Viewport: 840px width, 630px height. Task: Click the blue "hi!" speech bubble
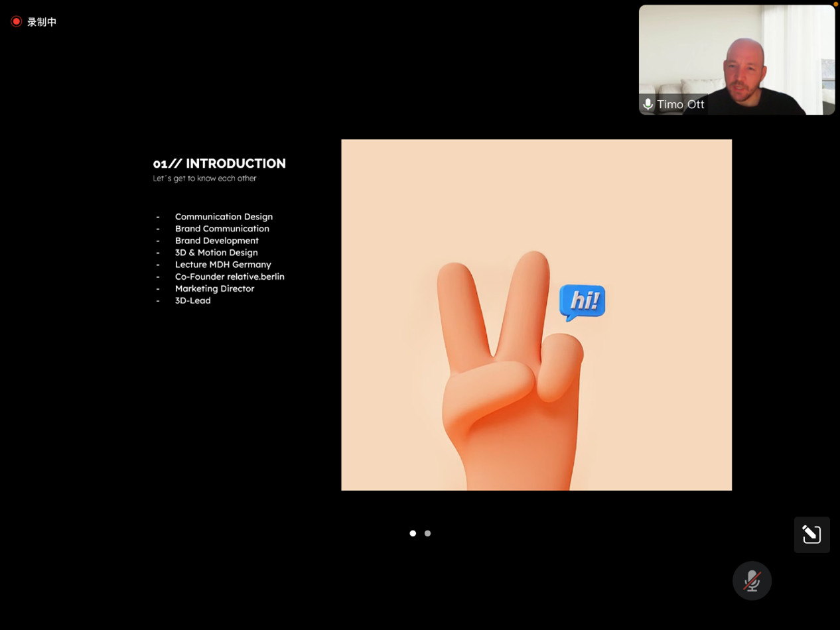582,302
